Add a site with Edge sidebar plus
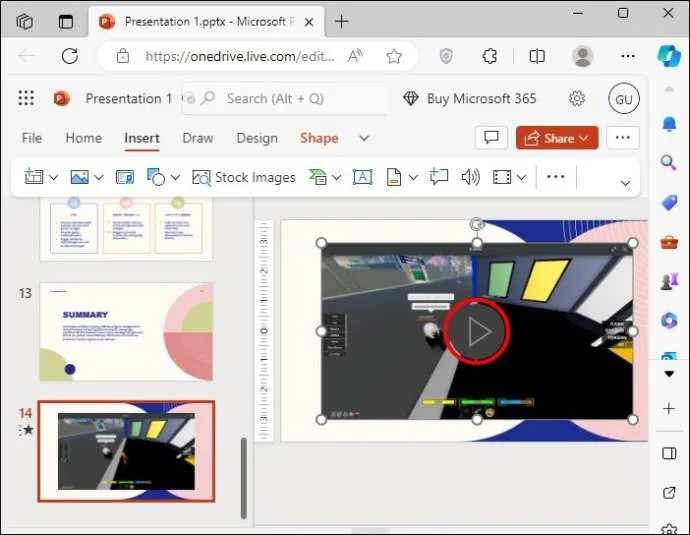This screenshot has width=690, height=535. pos(669,409)
